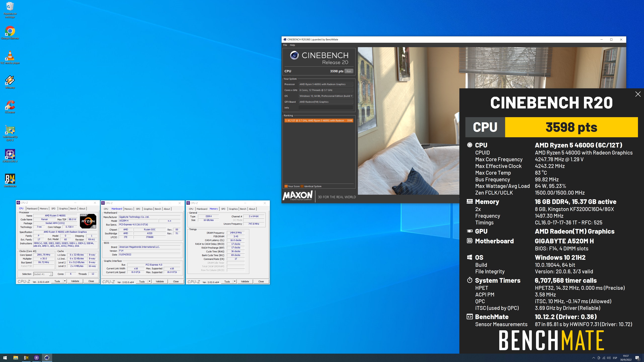
Task: Open the CPUID CPU-Z desktop icon
Action: pos(10,156)
